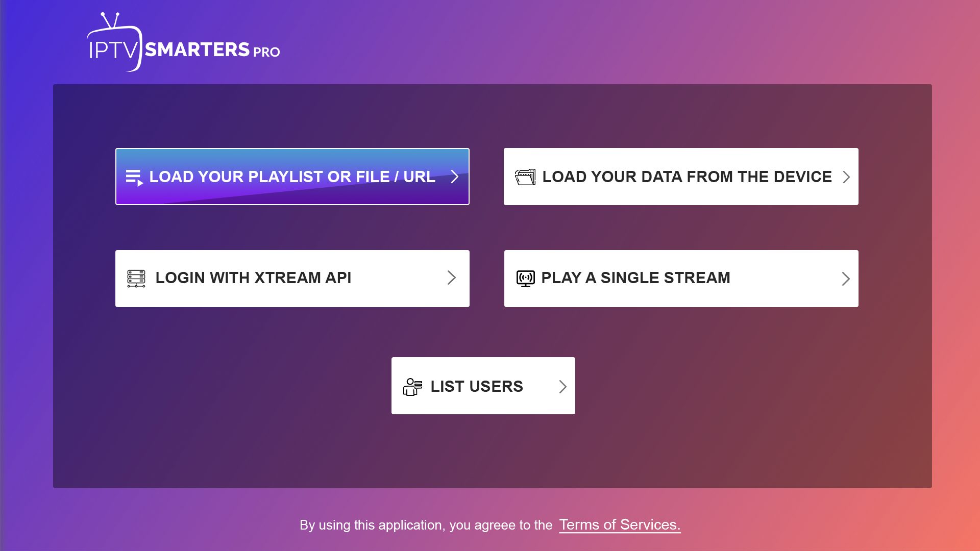Expand the Load Your Playlist Or File/URL option
The width and height of the screenshot is (980, 551).
tap(292, 176)
